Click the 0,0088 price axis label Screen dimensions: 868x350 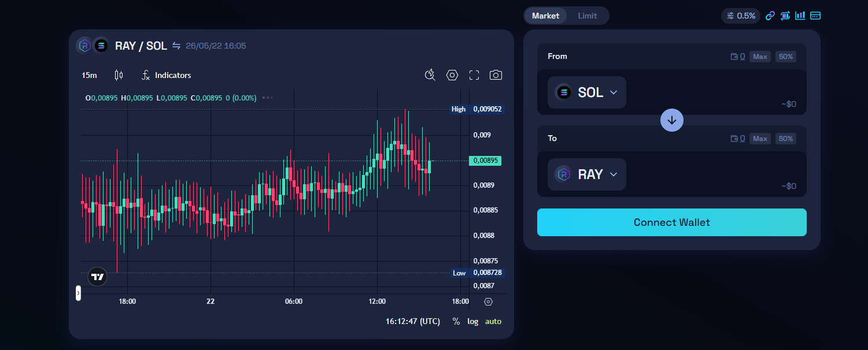[483, 236]
